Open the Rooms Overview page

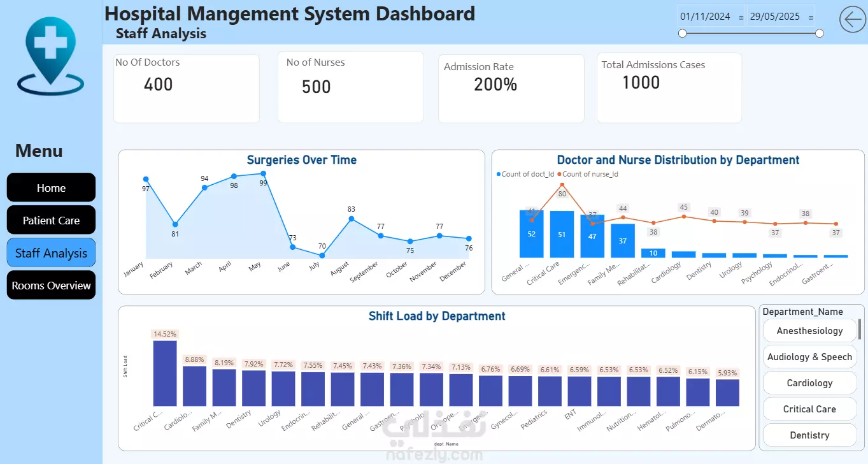tap(51, 286)
